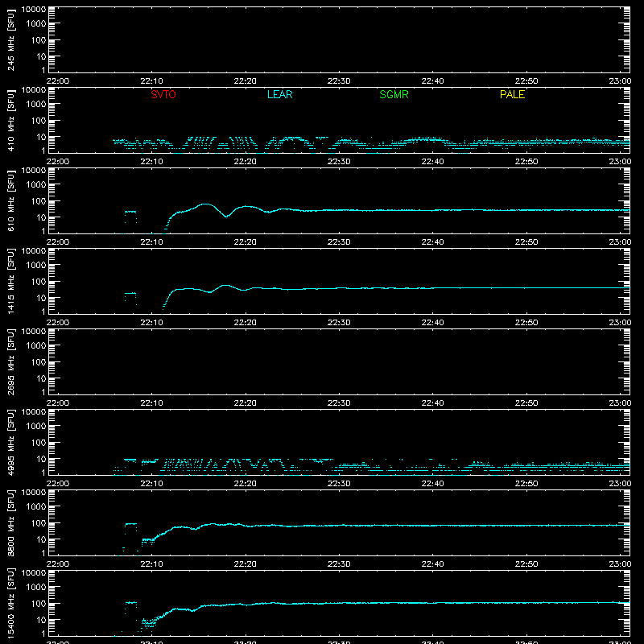Click the 10000 tick on 8800 MHz axis
The image size is (644, 644).
click(34, 493)
